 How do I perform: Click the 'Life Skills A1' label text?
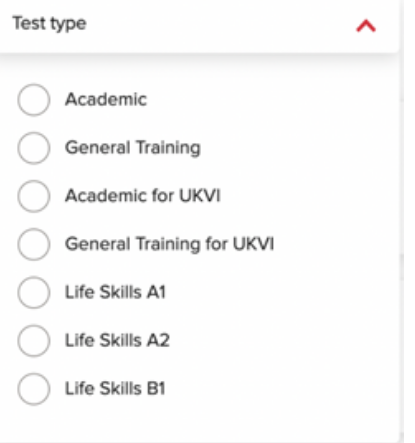pos(115,292)
